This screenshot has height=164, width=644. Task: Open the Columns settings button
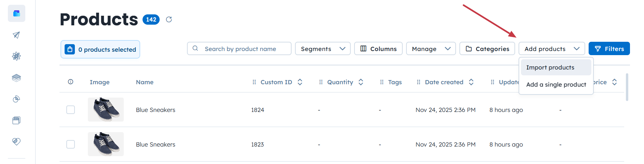tap(378, 49)
